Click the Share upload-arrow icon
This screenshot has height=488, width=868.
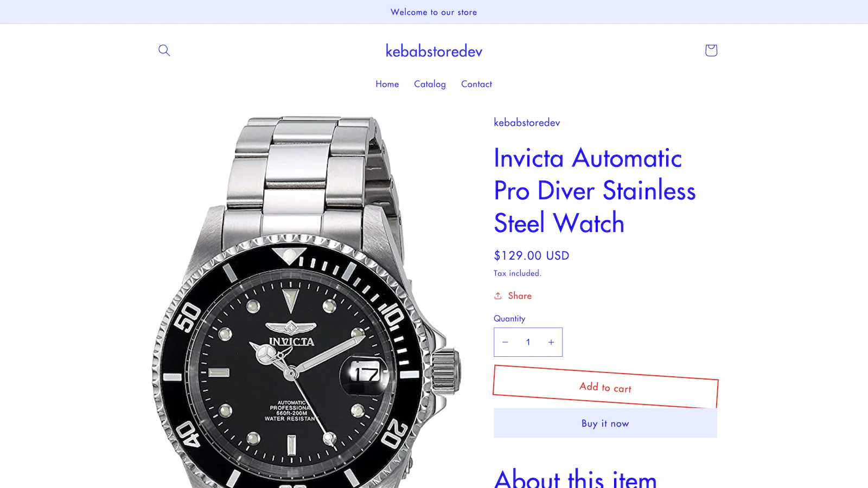pyautogui.click(x=498, y=296)
